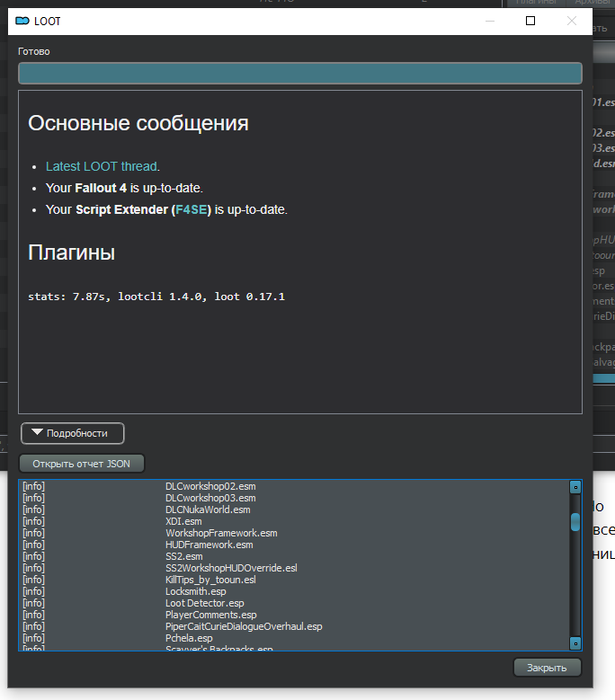Click Открыть отчет JSON button
The image size is (615, 700).
click(x=81, y=464)
